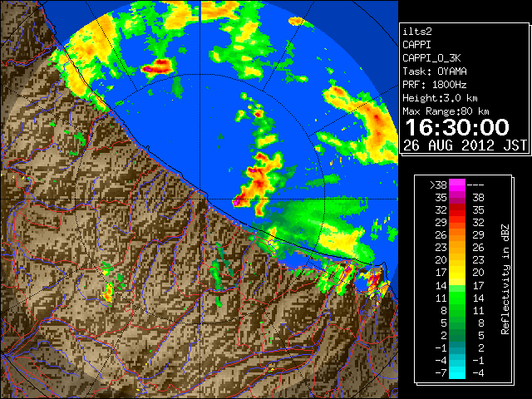Select the '26 AUG 2012 JST' date
Image resolution: width=532 pixels, height=399 pixels.
tap(465, 145)
